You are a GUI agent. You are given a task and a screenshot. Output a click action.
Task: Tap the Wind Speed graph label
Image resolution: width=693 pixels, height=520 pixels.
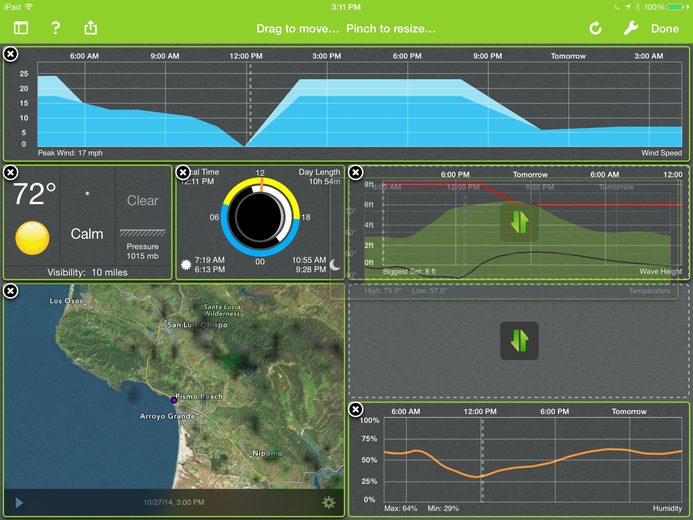pos(662,153)
